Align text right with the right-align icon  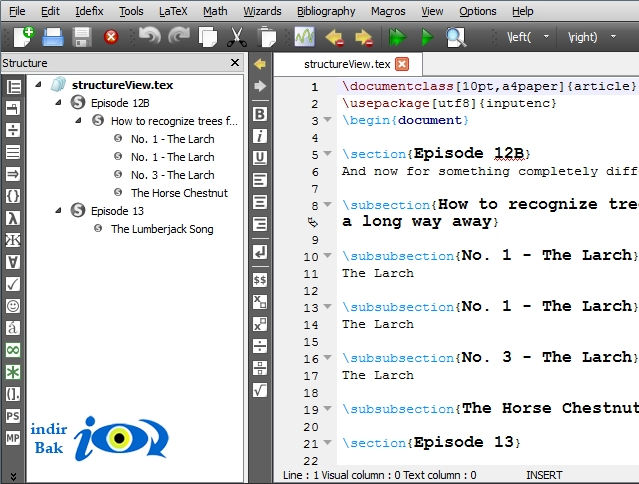[x=260, y=224]
